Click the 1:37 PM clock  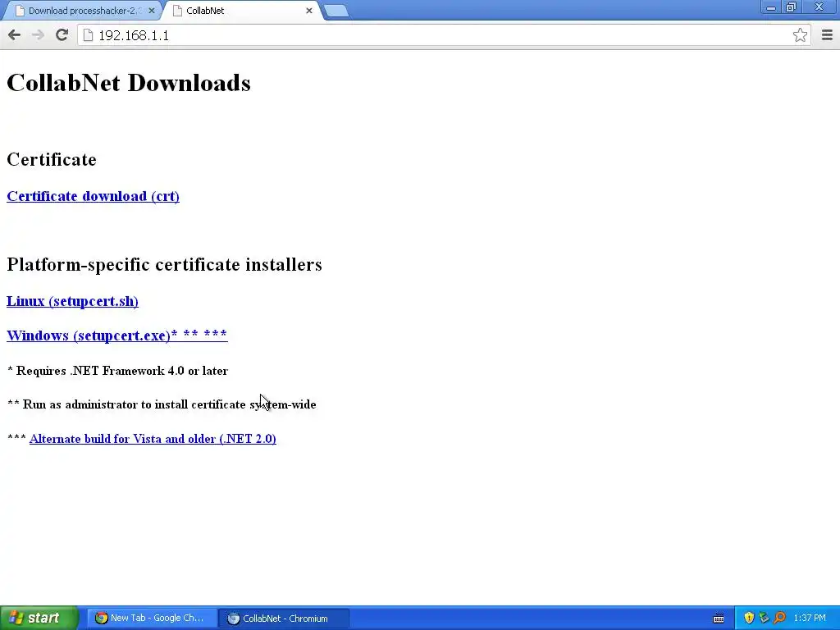tap(810, 619)
